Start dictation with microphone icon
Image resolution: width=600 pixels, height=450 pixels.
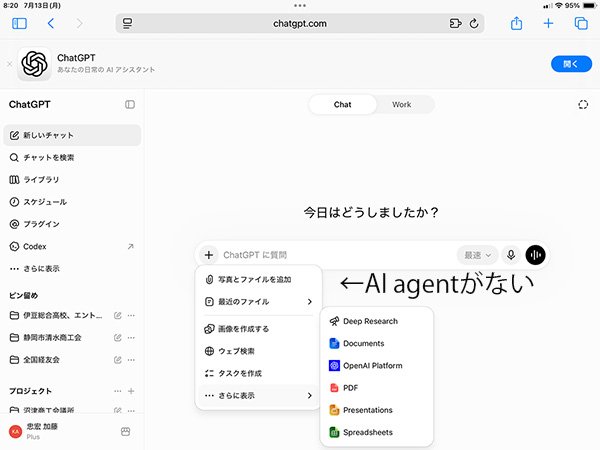511,255
